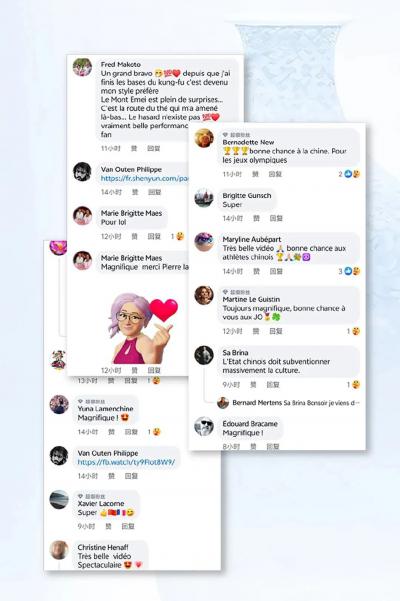Image resolution: width=400 pixels, height=601 pixels.
Task: Click Bernadette New's avatar
Action: tap(204, 138)
